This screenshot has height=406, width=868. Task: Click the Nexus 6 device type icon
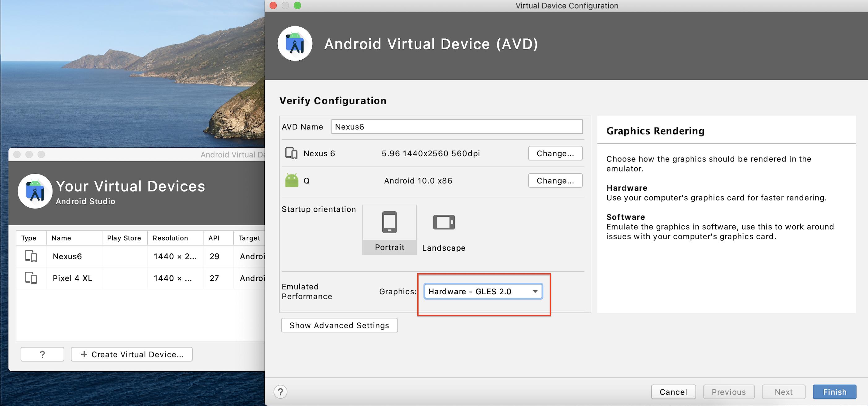point(291,153)
